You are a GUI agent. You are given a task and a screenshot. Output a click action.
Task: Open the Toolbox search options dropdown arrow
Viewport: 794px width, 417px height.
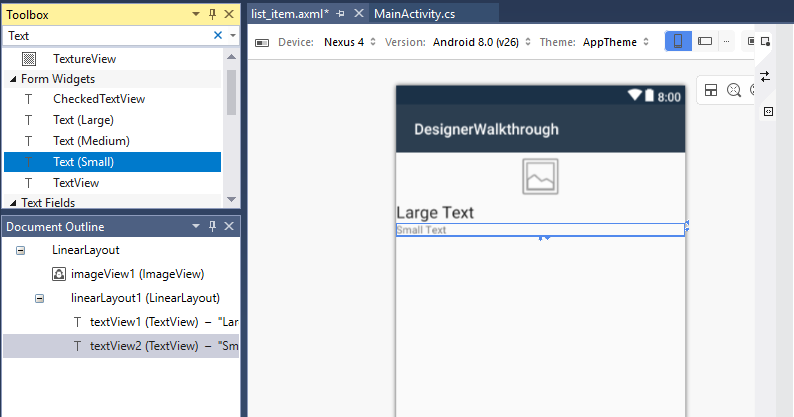[x=233, y=35]
